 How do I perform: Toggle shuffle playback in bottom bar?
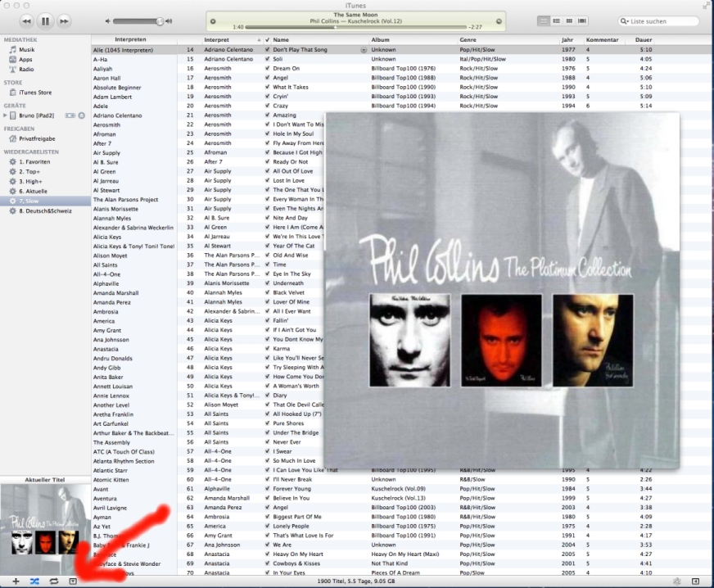coord(34,581)
